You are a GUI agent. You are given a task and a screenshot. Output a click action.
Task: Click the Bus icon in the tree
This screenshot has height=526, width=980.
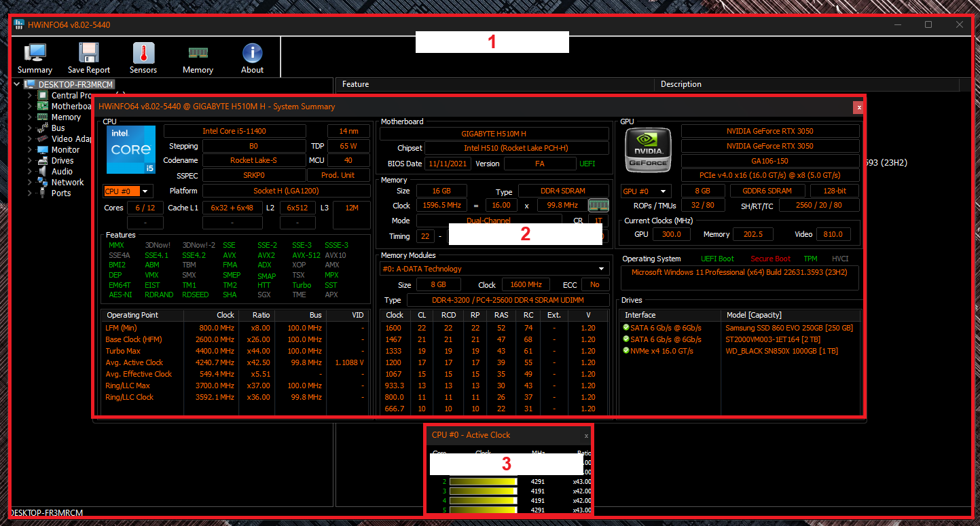pyautogui.click(x=43, y=128)
